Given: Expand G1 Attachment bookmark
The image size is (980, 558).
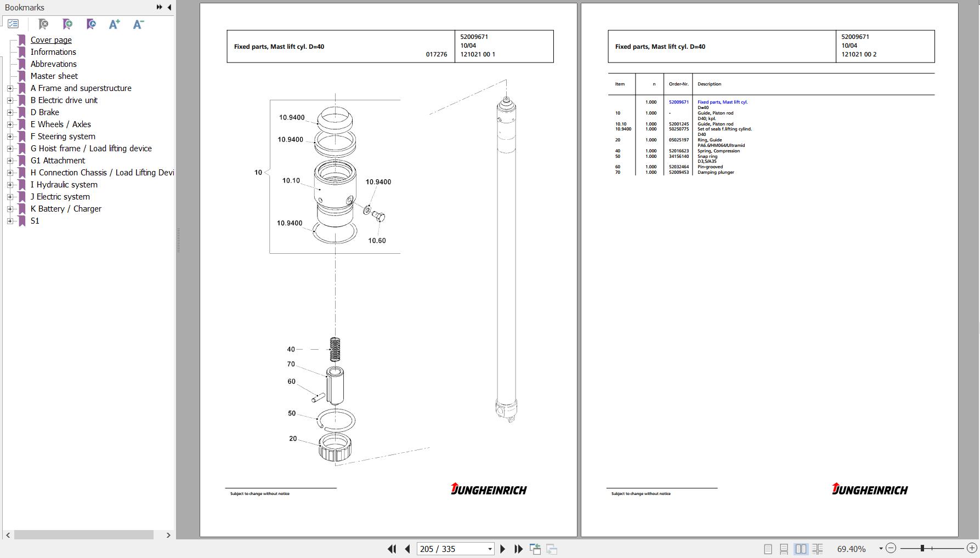Looking at the screenshot, I should (x=10, y=161).
